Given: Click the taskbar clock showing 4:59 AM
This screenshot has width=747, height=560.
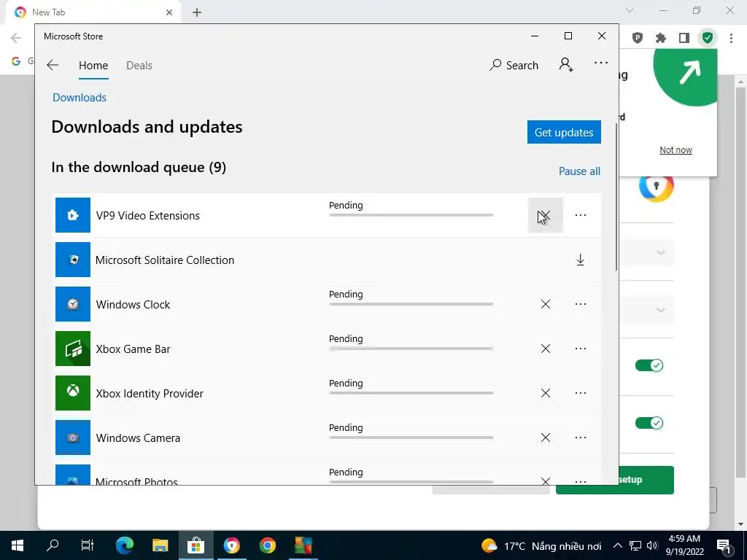Looking at the screenshot, I should (684, 545).
